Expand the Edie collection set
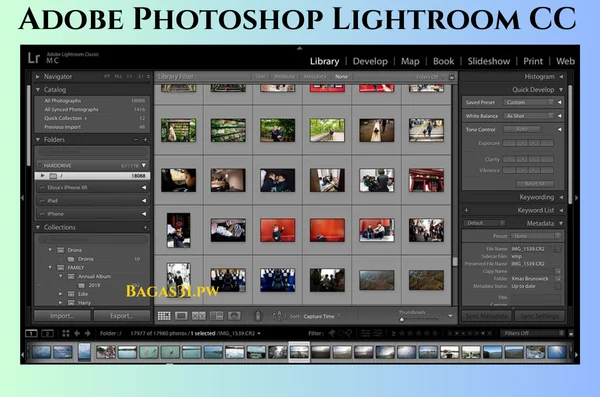 click(60, 294)
